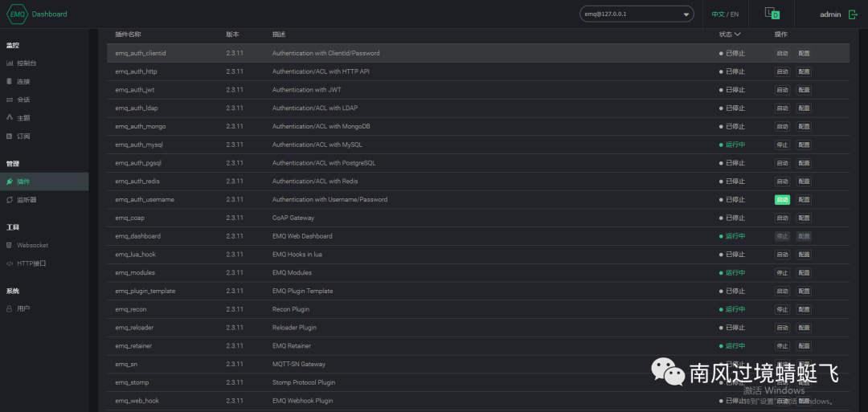
Task: Stop the emq_retainer plugin
Action: coord(782,345)
